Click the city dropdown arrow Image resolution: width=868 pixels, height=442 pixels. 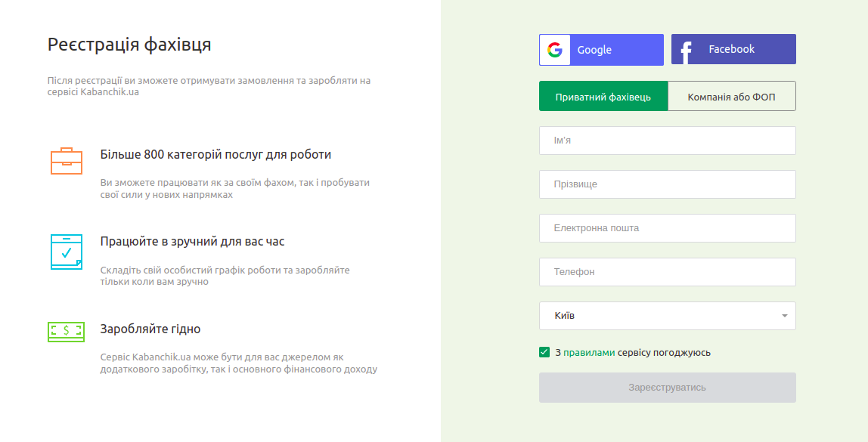tap(784, 316)
